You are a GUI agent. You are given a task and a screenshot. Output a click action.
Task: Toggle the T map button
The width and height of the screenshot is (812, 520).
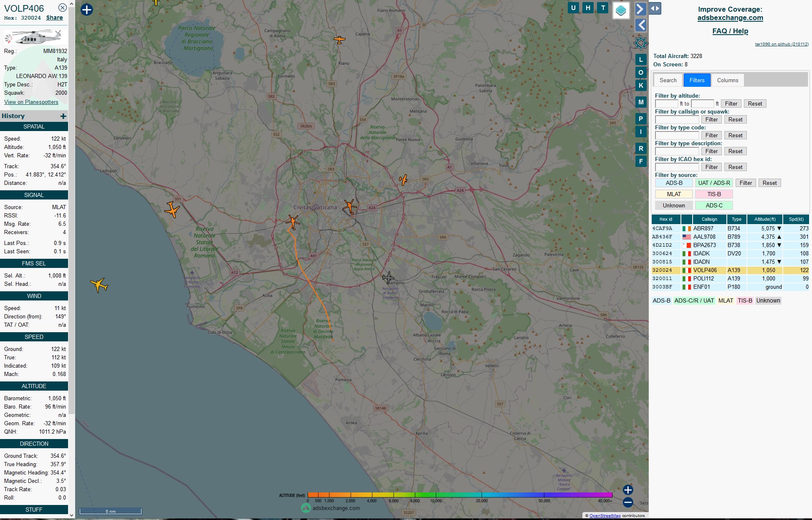click(x=603, y=8)
